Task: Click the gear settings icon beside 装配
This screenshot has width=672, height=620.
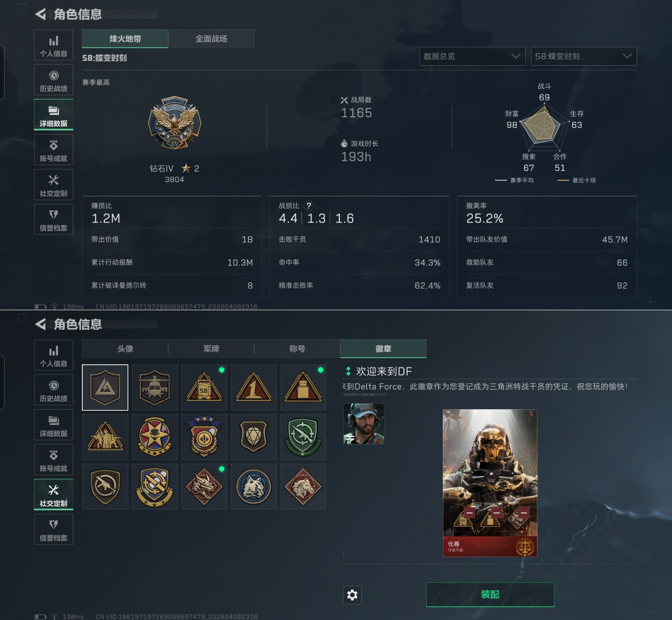Action: point(352,595)
